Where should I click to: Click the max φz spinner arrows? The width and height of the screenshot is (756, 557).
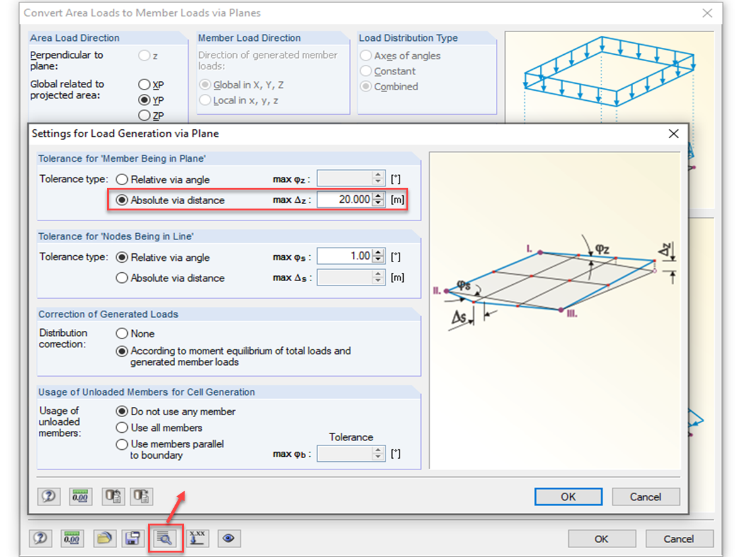379,179
